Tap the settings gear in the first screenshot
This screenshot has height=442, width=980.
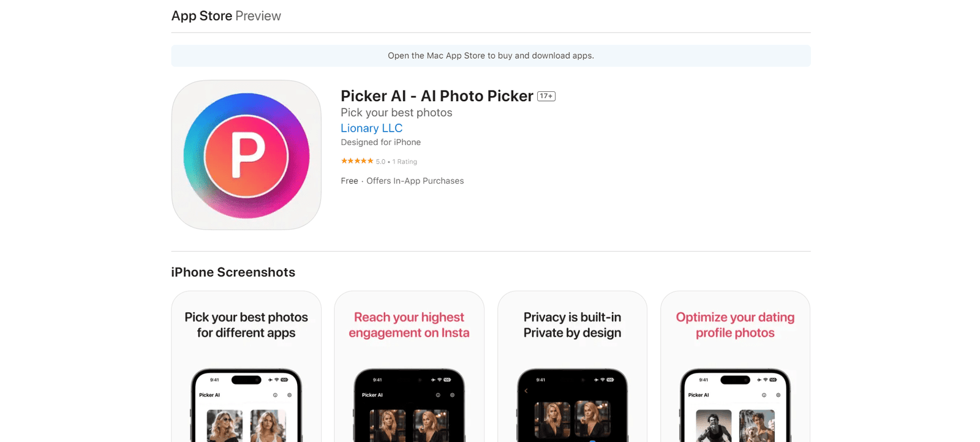[290, 395]
